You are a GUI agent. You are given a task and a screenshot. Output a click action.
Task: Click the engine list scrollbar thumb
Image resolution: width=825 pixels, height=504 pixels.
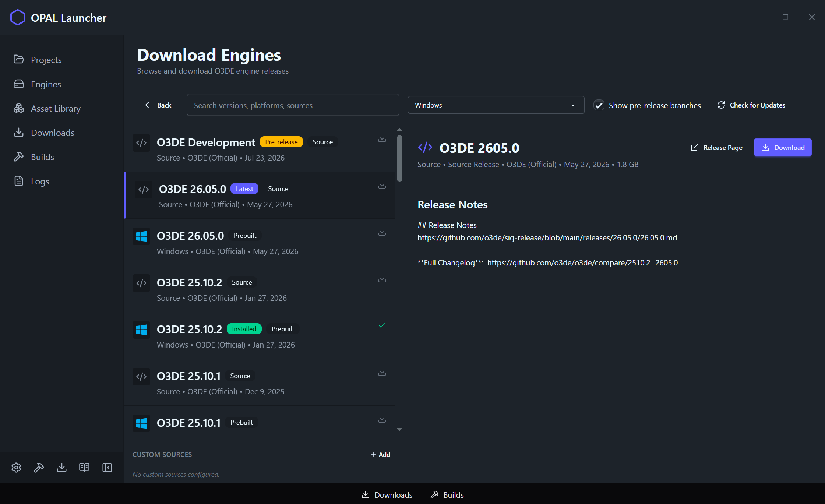coord(399,158)
